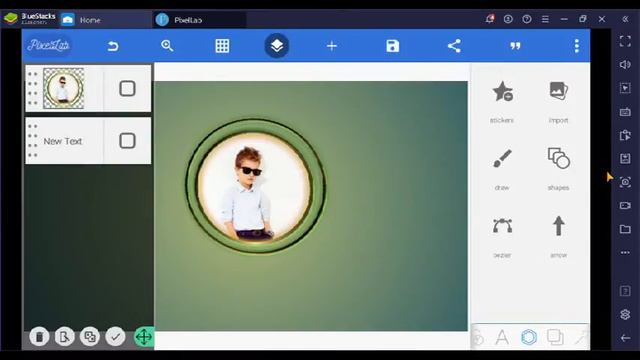640x360 pixels.
Task: Click the PixelLab logo
Action: pyautogui.click(x=49, y=45)
